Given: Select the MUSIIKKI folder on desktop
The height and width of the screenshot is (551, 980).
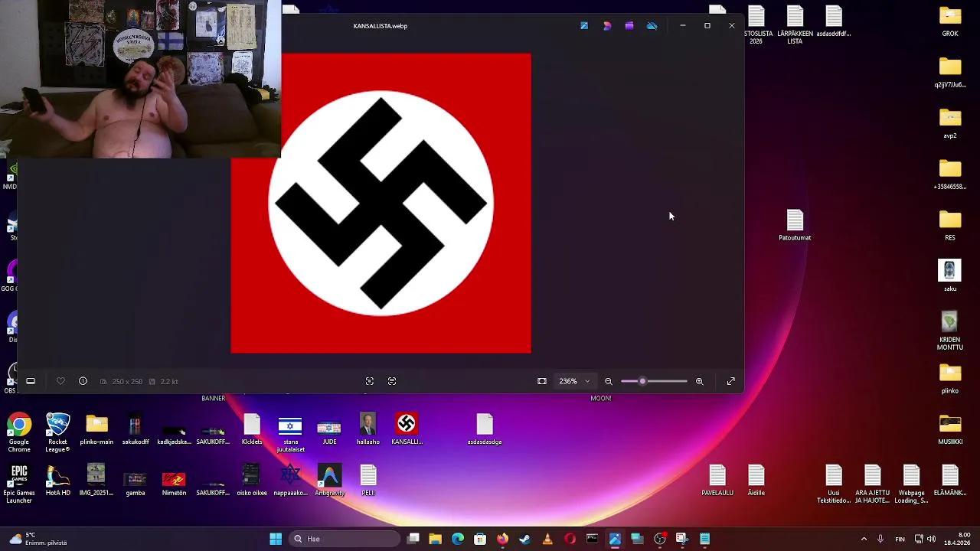Looking at the screenshot, I should click(x=950, y=429).
